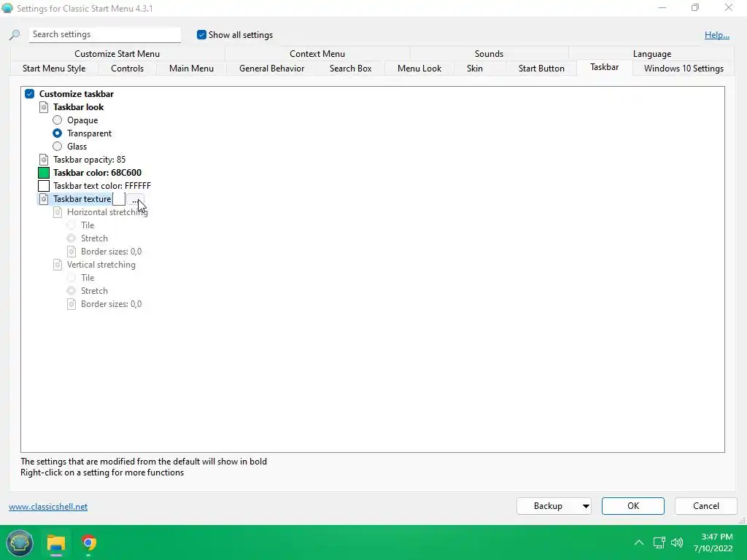Open the Backup dropdown menu
This screenshot has height=560, width=747.
(x=554, y=506)
